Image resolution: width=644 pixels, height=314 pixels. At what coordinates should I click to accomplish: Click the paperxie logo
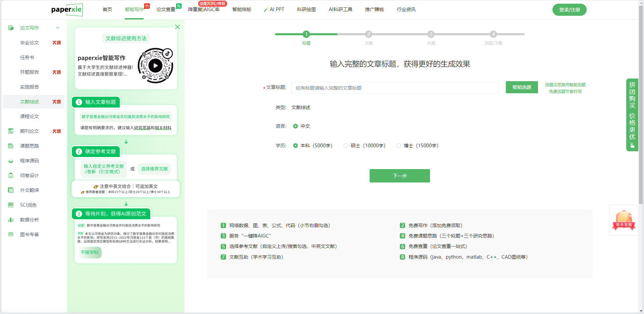(67, 10)
